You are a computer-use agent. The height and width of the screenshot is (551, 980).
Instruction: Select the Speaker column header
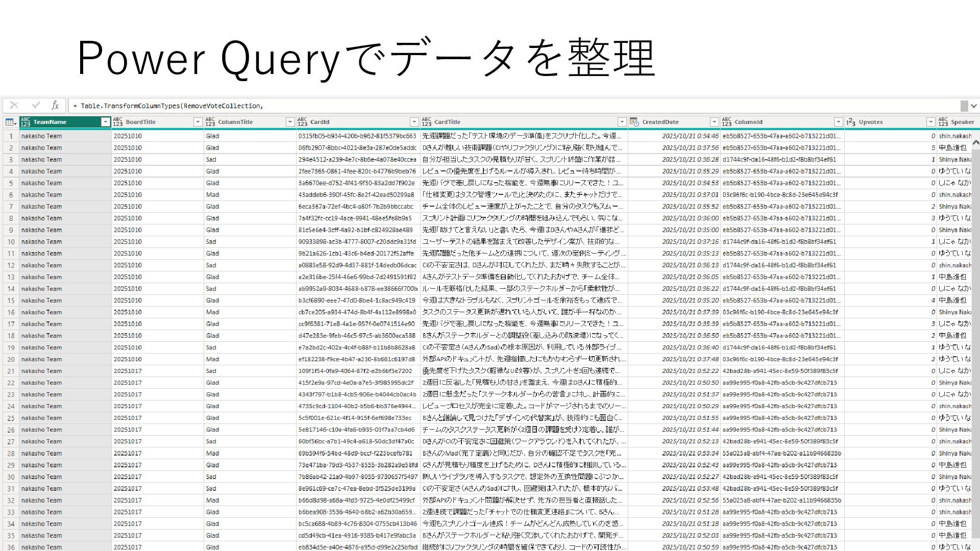click(x=962, y=122)
